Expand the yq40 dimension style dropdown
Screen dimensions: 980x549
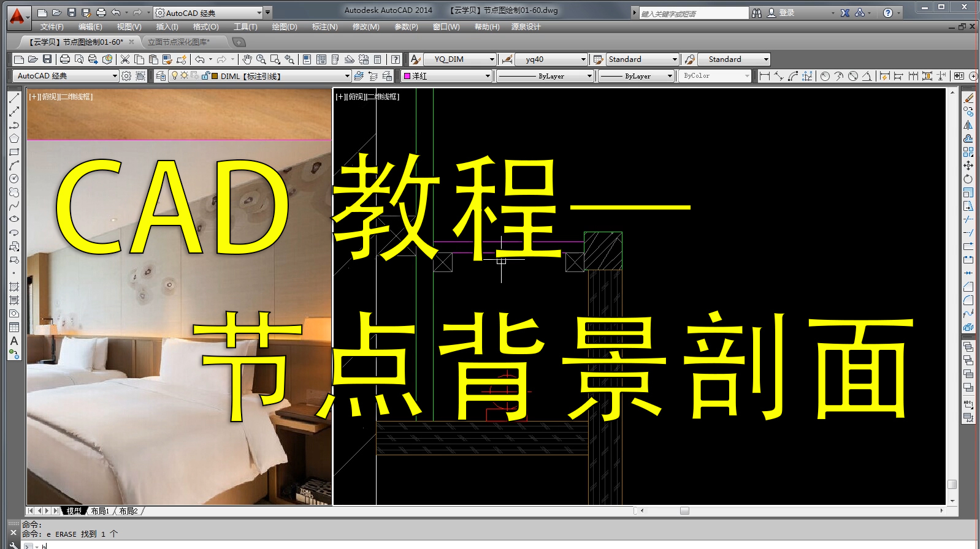pos(583,59)
